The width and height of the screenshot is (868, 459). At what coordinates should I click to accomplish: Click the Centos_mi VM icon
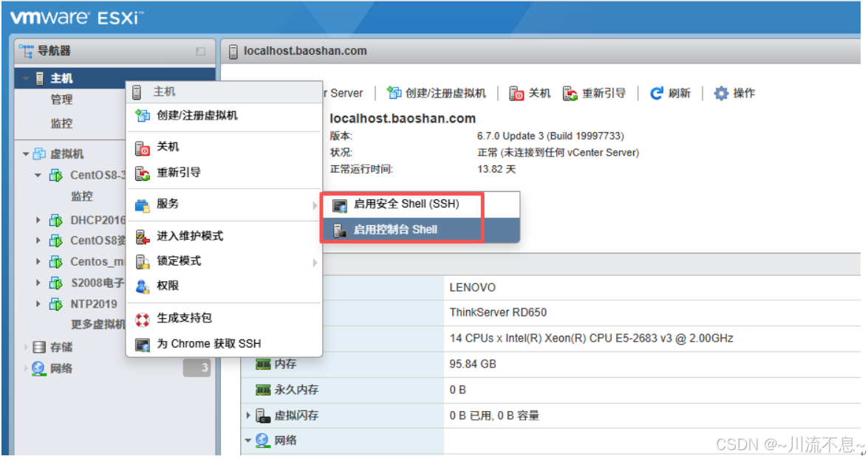click(x=56, y=261)
